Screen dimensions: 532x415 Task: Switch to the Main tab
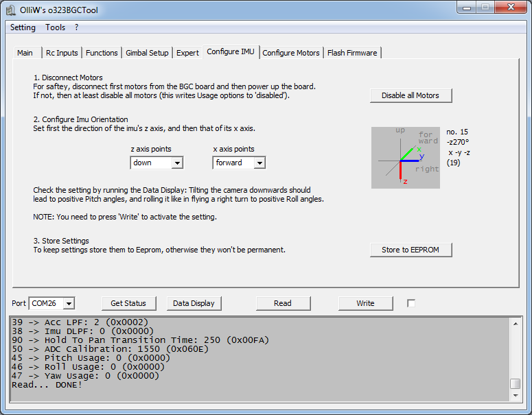pos(25,53)
